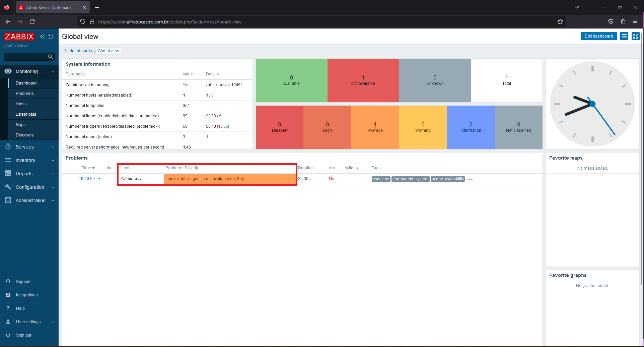
Task: Click the No acknowledge link
Action: point(332,179)
